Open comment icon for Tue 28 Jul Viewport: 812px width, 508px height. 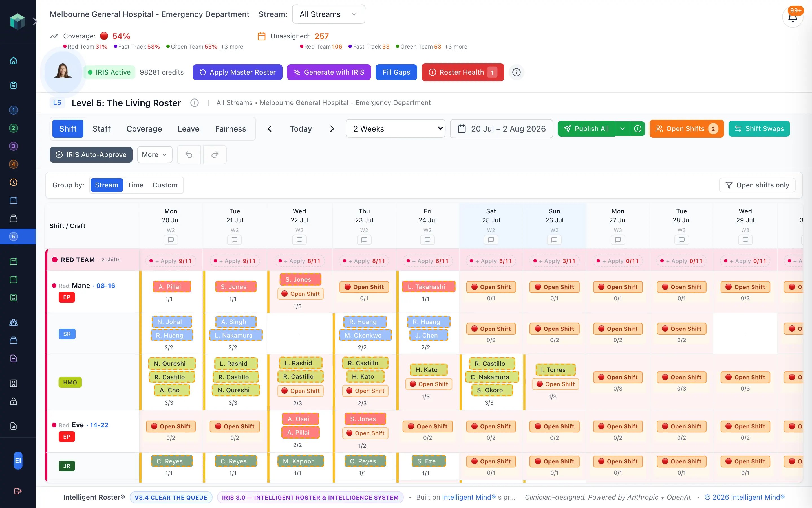click(681, 240)
